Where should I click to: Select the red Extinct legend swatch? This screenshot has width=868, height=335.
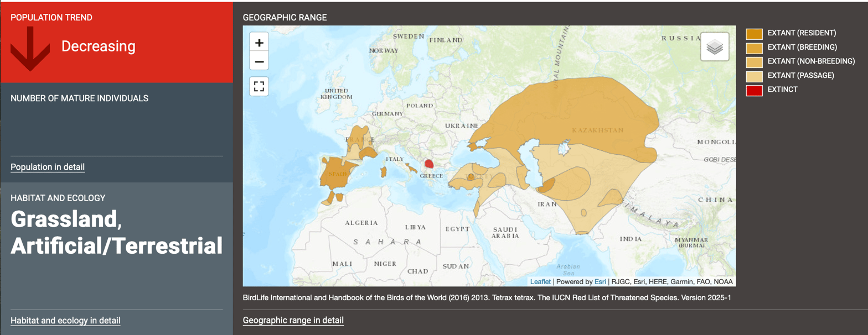click(x=754, y=90)
